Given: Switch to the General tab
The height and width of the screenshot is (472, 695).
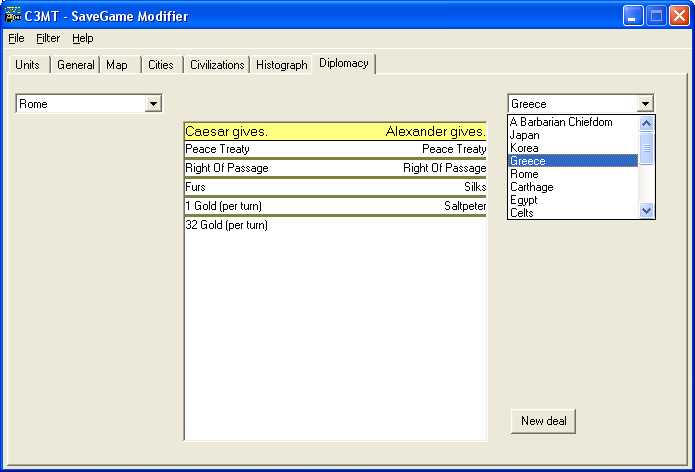Looking at the screenshot, I should [75, 65].
